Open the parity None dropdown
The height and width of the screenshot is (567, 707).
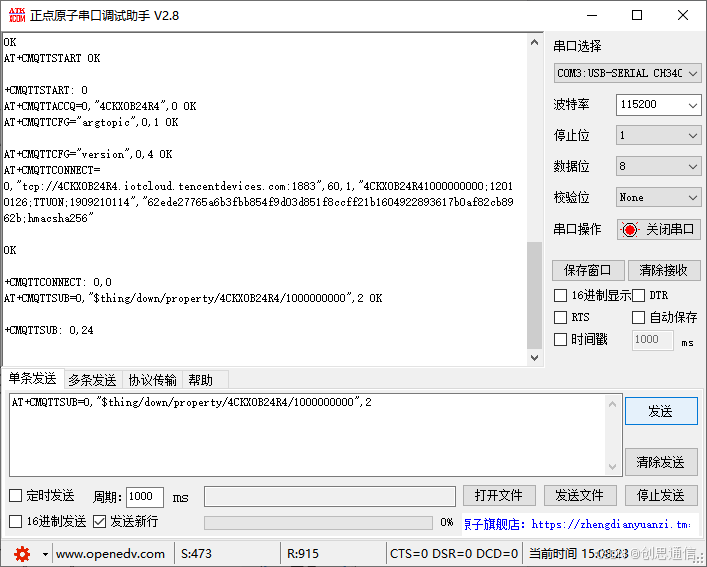658,197
